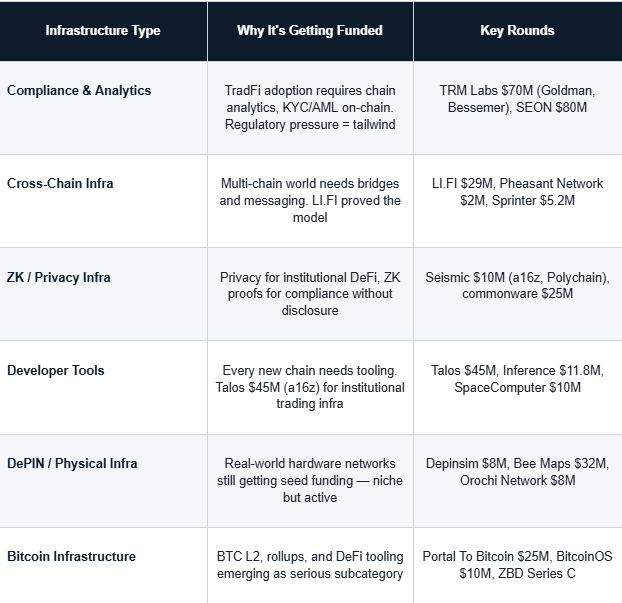622x603 pixels.
Task: Click the Portal To Bitcoin $25M cell
Action: [517, 565]
